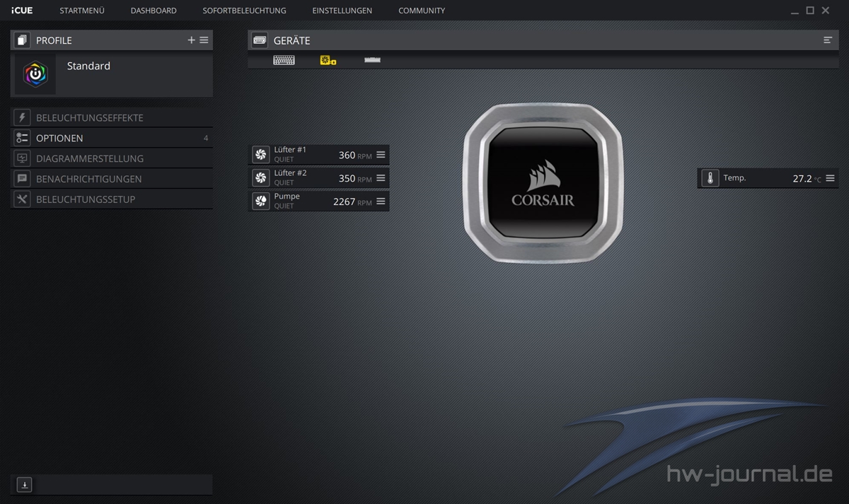Click the Geräte keyboard header icon
Viewport: 849px width, 504px height.
point(260,40)
